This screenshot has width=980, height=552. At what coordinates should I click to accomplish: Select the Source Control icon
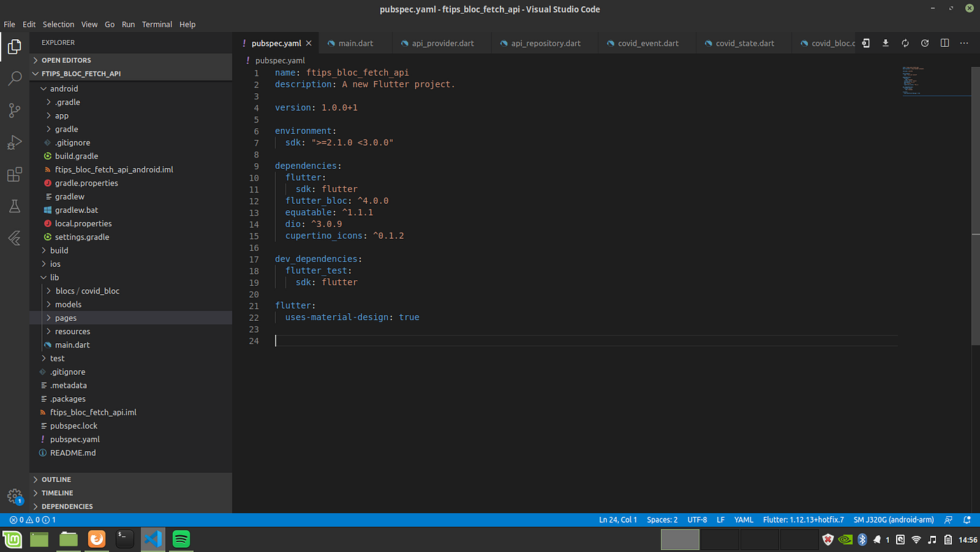(15, 110)
